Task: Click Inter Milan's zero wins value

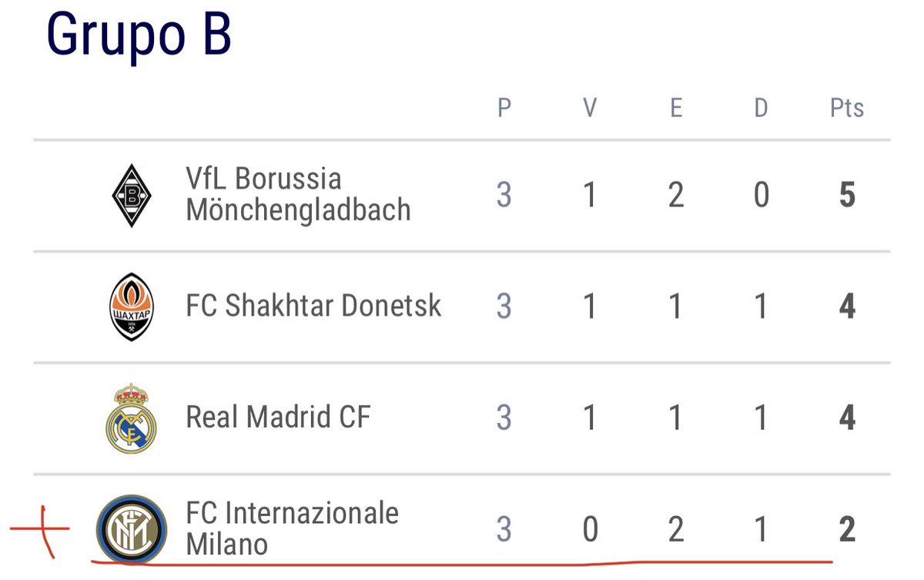Action: [x=590, y=530]
